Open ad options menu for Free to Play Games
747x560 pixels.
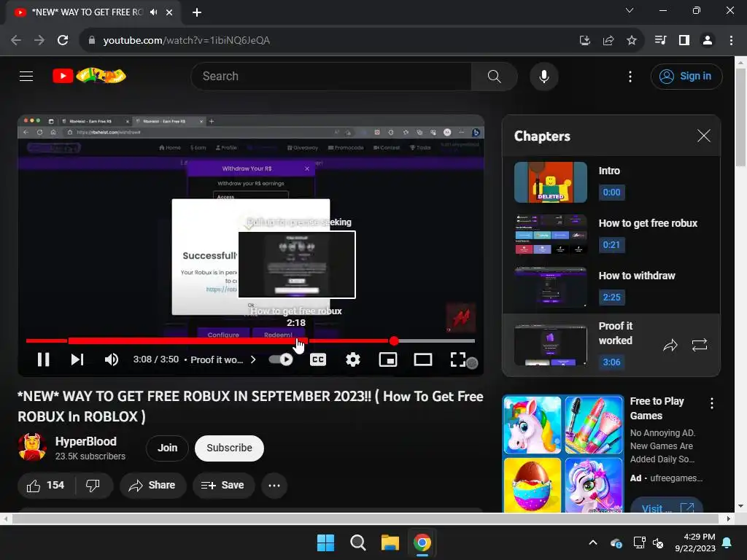(x=712, y=403)
